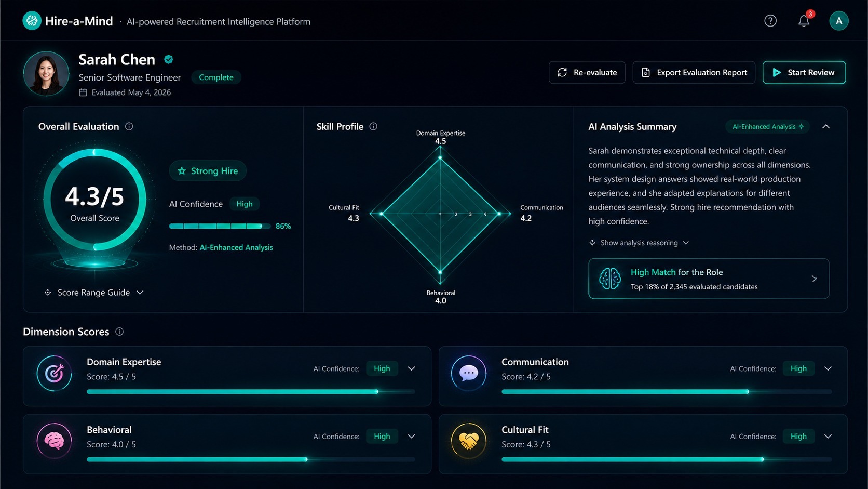The width and height of the screenshot is (868, 489).
Task: Click the AI Confidence High tag in Overall Evaluation
Action: (244, 204)
